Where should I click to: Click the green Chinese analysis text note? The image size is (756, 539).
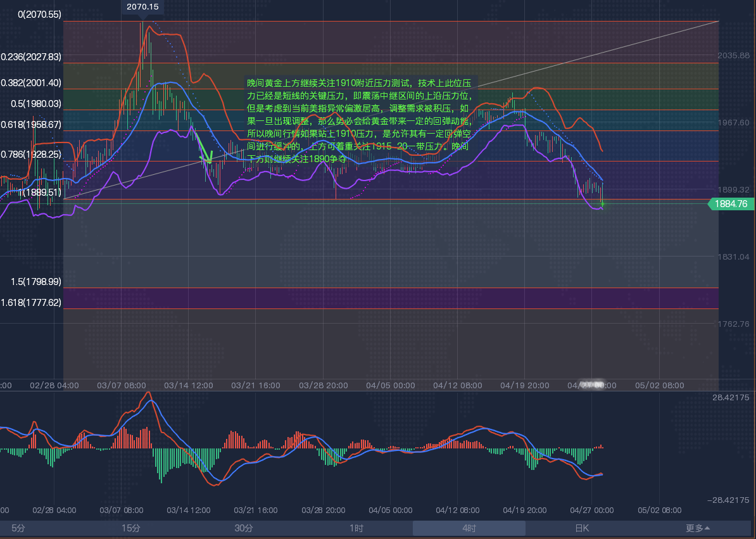click(360, 120)
